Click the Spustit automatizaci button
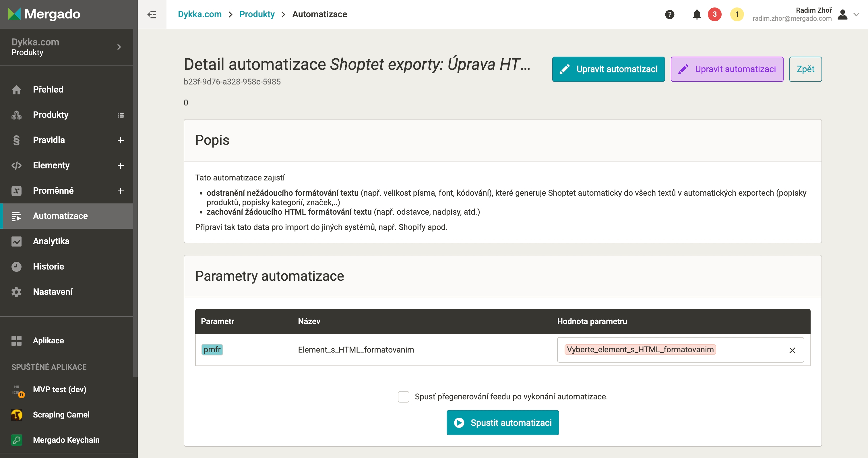The width and height of the screenshot is (868, 458). pyautogui.click(x=502, y=423)
